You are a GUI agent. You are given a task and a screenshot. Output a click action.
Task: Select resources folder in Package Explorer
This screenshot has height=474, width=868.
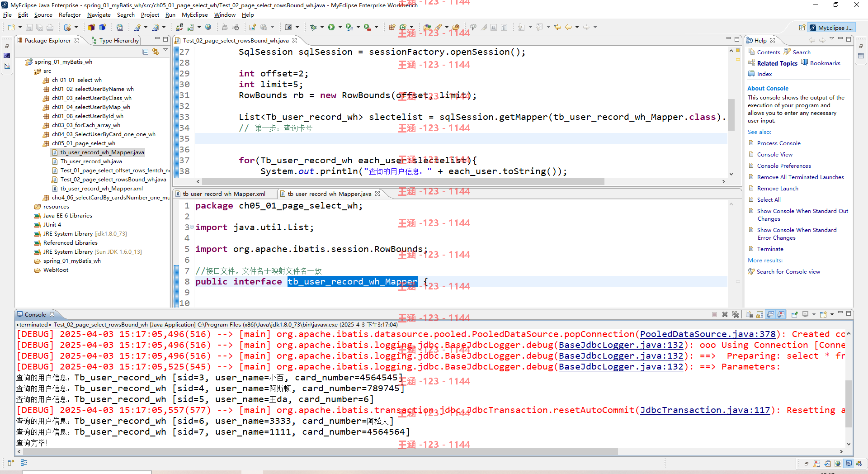tap(56, 206)
